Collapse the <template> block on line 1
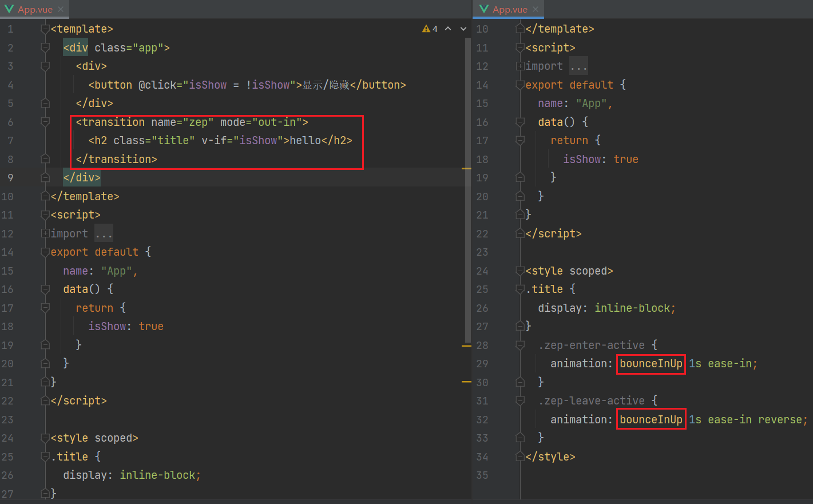813x504 pixels. click(45, 29)
